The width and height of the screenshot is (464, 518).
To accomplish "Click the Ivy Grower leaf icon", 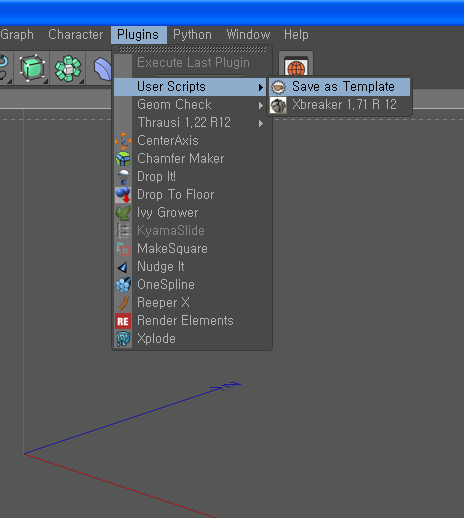I will [x=123, y=213].
